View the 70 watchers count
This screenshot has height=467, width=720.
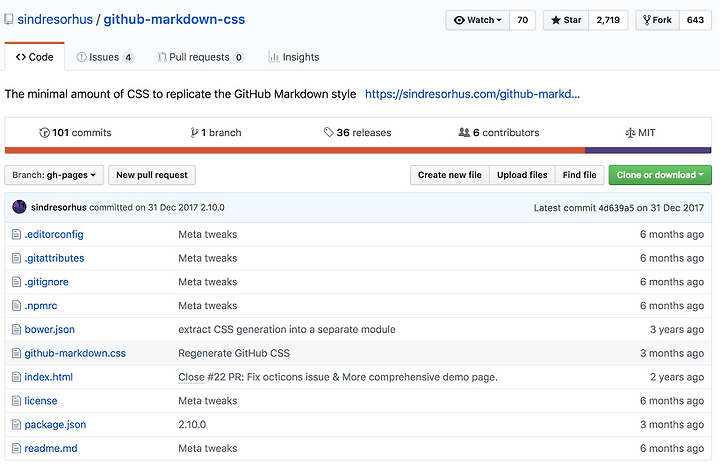pos(523,20)
